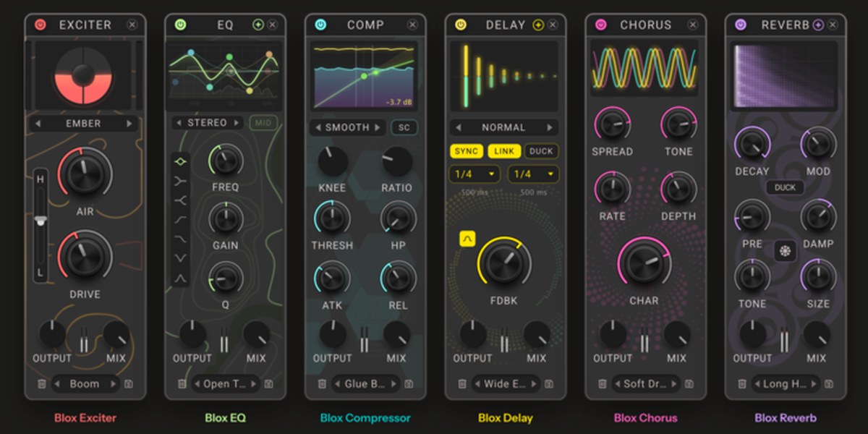Click the yellow plus icon in Delay header
Image resolution: width=868 pixels, height=434 pixels.
tap(538, 25)
